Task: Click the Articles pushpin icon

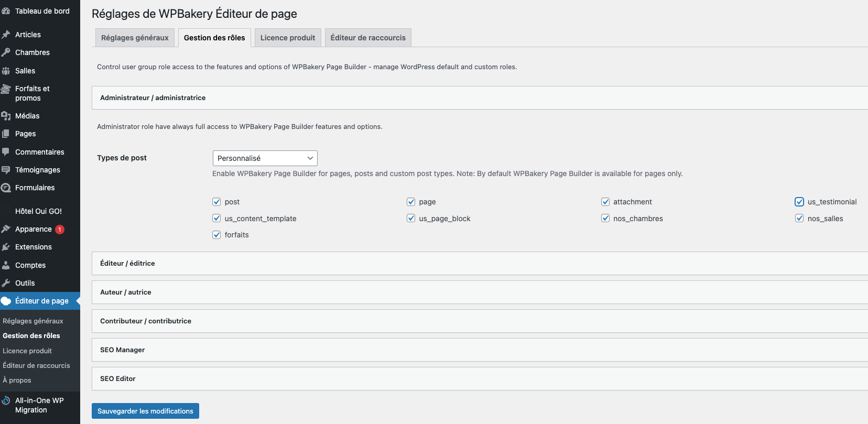Action: click(6, 35)
